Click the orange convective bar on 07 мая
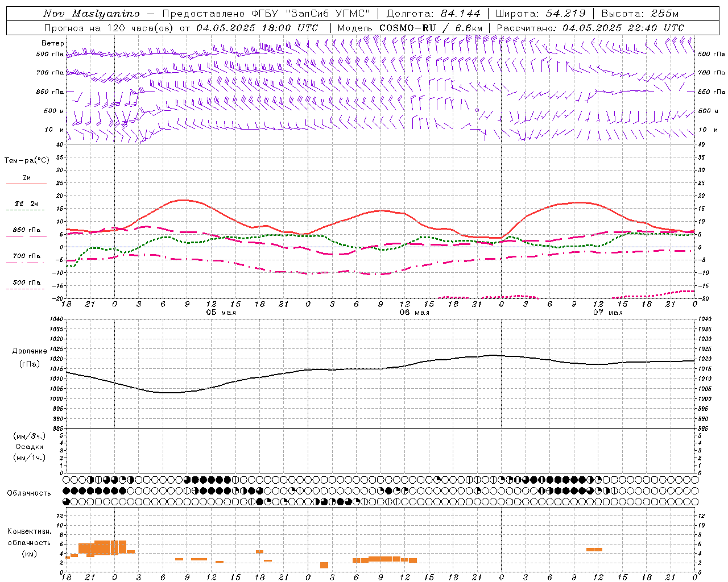Screen dimensions: 728x582 (594, 550)
